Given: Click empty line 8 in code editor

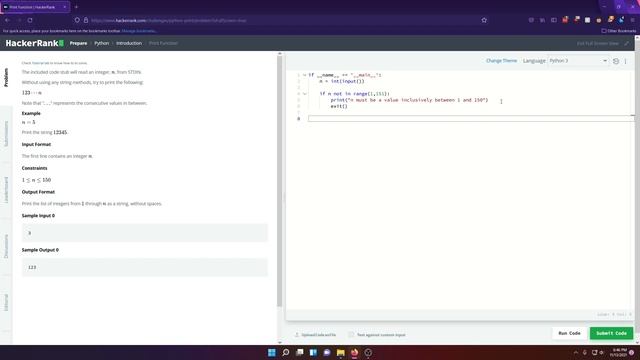Looking at the screenshot, I should click(471, 119).
